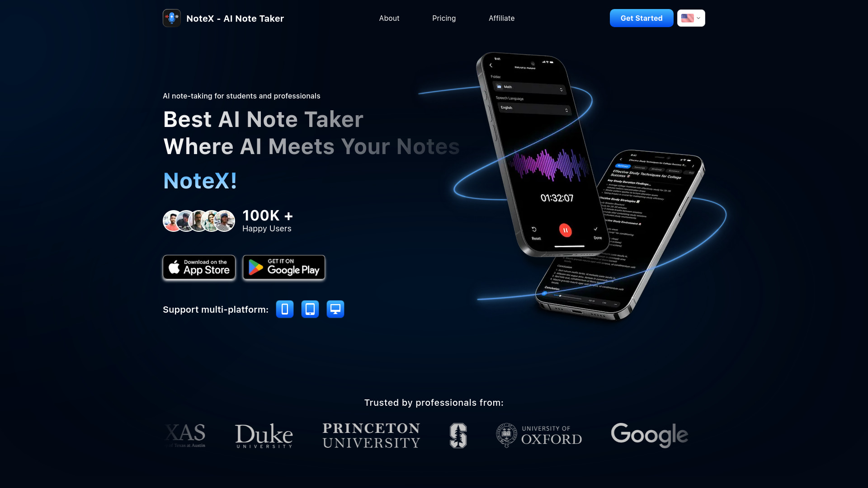
Task: Open the About navigation menu item
Action: pyautogui.click(x=389, y=18)
